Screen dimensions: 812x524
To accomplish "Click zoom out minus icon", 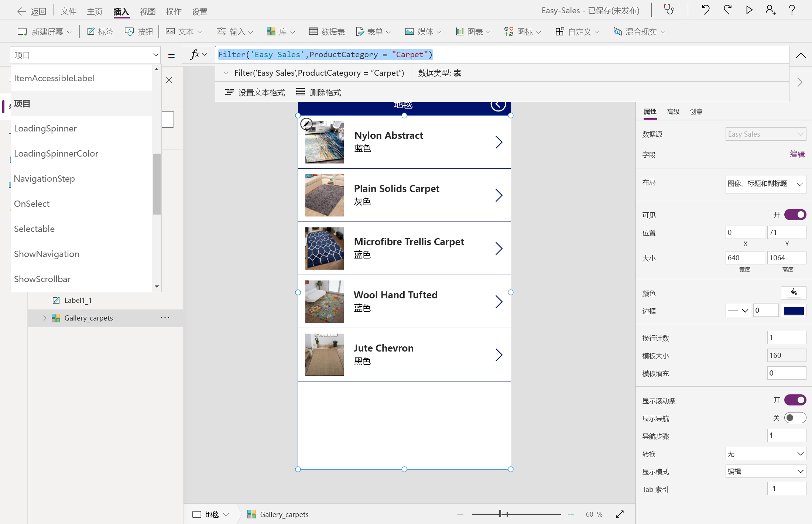I will pos(460,514).
